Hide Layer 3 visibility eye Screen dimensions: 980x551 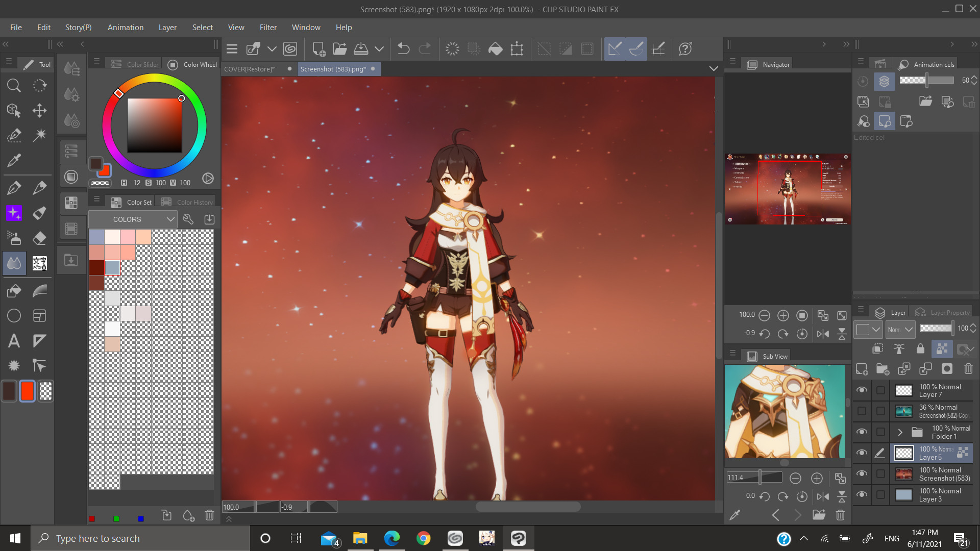[x=862, y=495]
